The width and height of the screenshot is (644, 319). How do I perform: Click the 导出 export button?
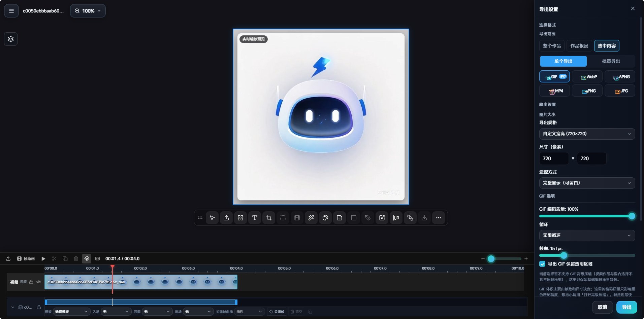(626, 307)
